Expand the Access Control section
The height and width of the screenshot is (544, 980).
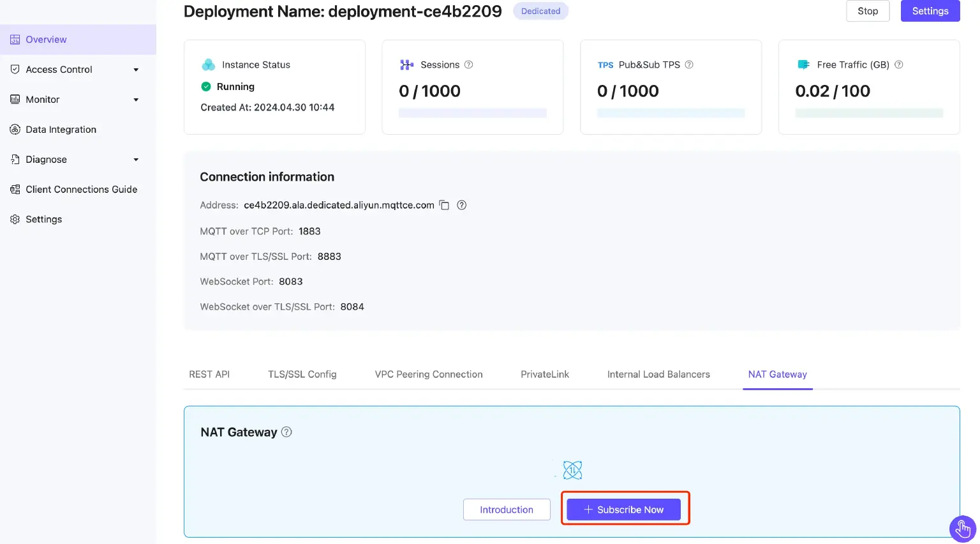135,69
